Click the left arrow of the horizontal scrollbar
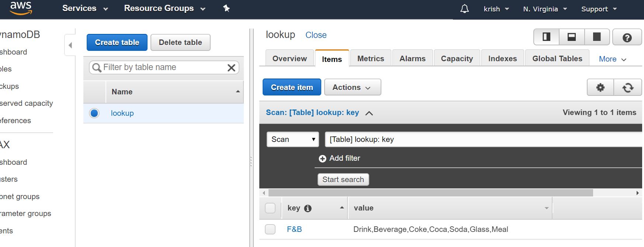Viewport: 644px width, 247px height. [x=264, y=193]
